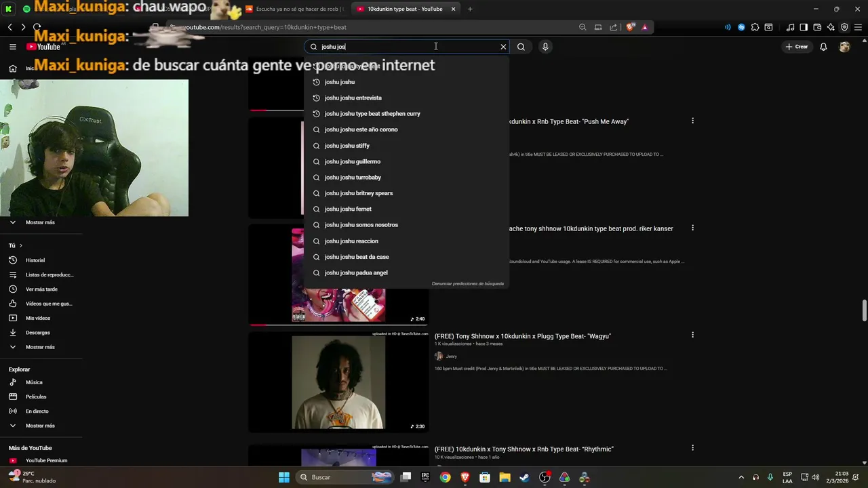This screenshot has width=868, height=488.
Task: Open the media control music note icon
Action: (x=790, y=27)
